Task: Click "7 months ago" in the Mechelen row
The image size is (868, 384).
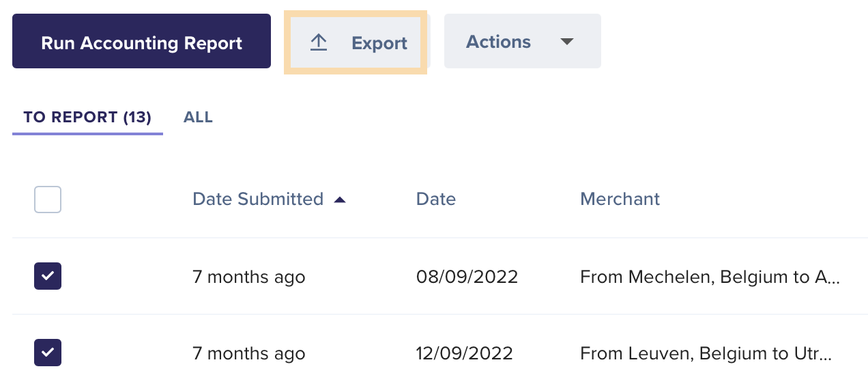Action: coord(248,277)
